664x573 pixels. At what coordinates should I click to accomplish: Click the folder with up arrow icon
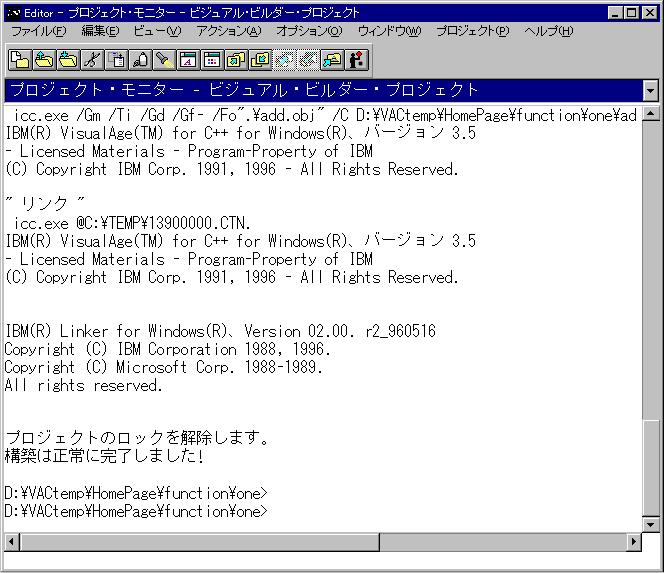(44, 60)
